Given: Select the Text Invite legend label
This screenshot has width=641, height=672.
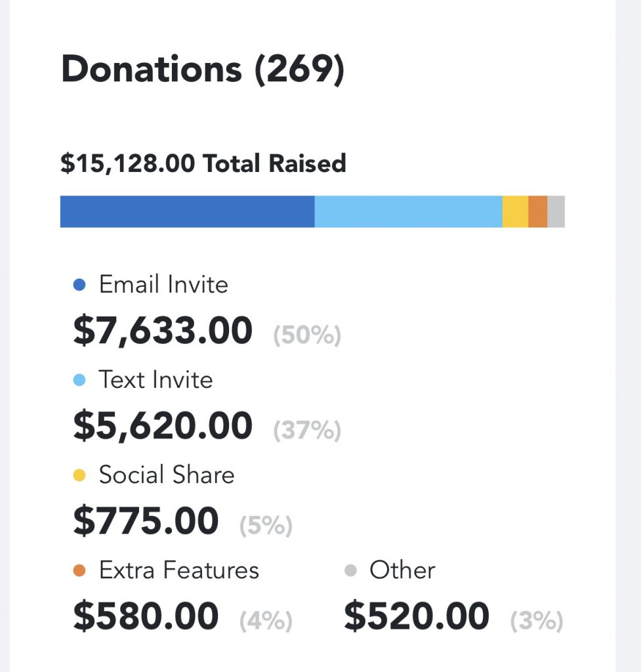Looking at the screenshot, I should (156, 380).
